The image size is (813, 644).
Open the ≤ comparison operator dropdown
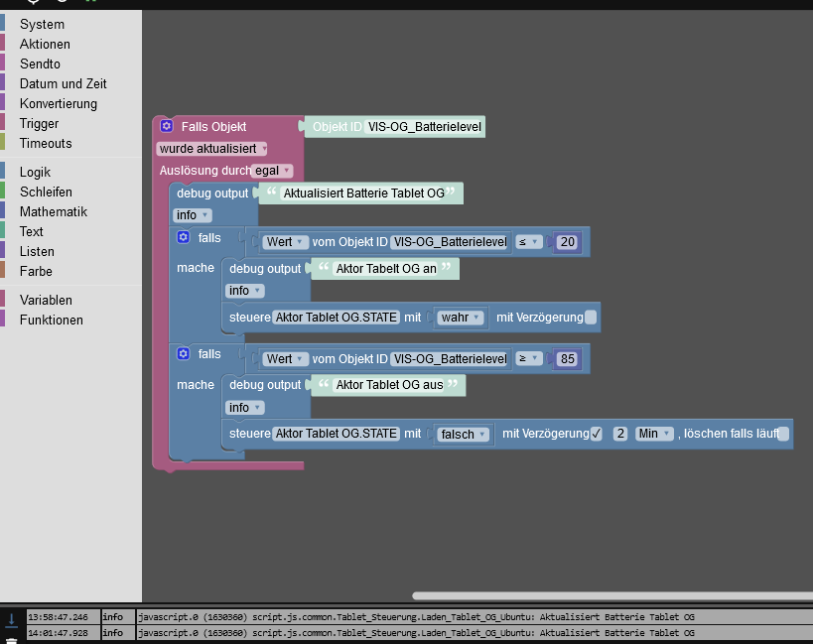coord(529,242)
